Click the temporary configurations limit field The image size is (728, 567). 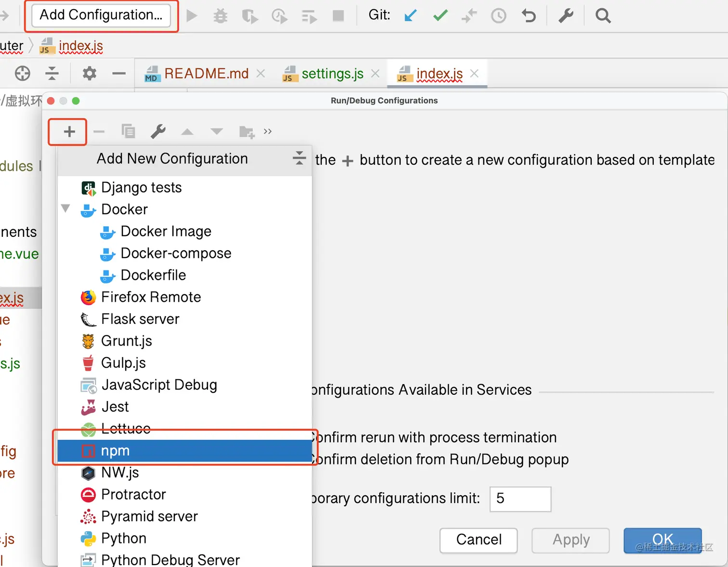(x=520, y=499)
